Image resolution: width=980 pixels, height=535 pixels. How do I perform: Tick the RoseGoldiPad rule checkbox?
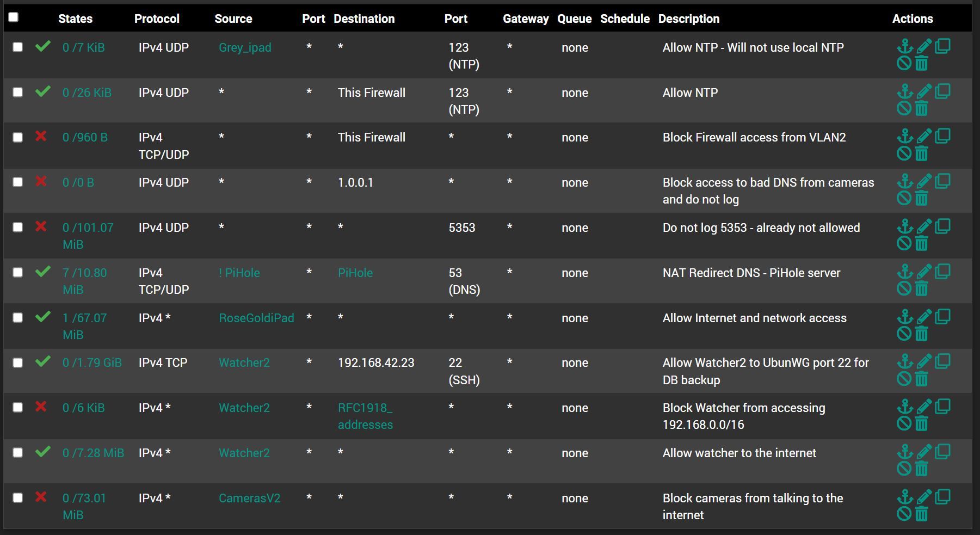[x=18, y=318]
